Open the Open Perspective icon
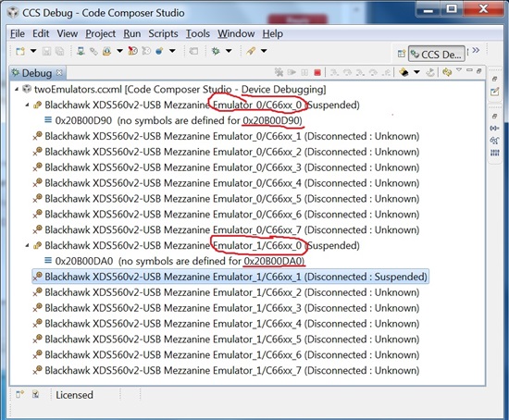Screen dimensions: 509x420 click(x=402, y=54)
